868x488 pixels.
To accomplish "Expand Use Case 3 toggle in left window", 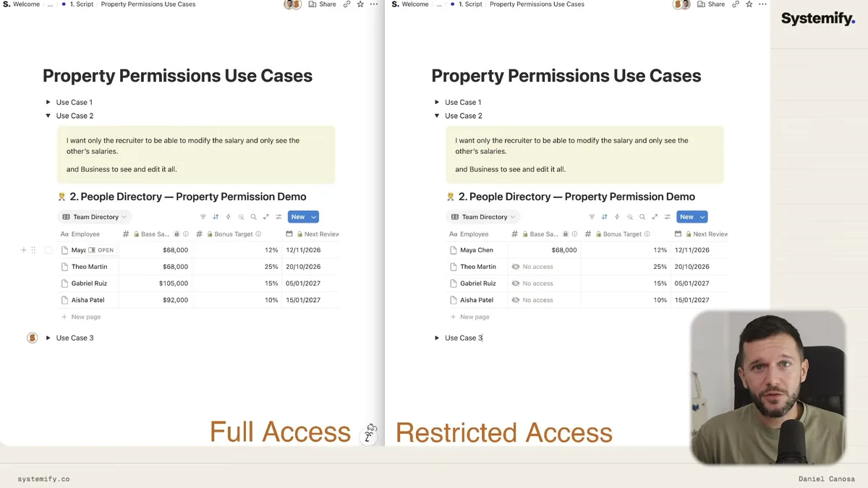I will [48, 338].
